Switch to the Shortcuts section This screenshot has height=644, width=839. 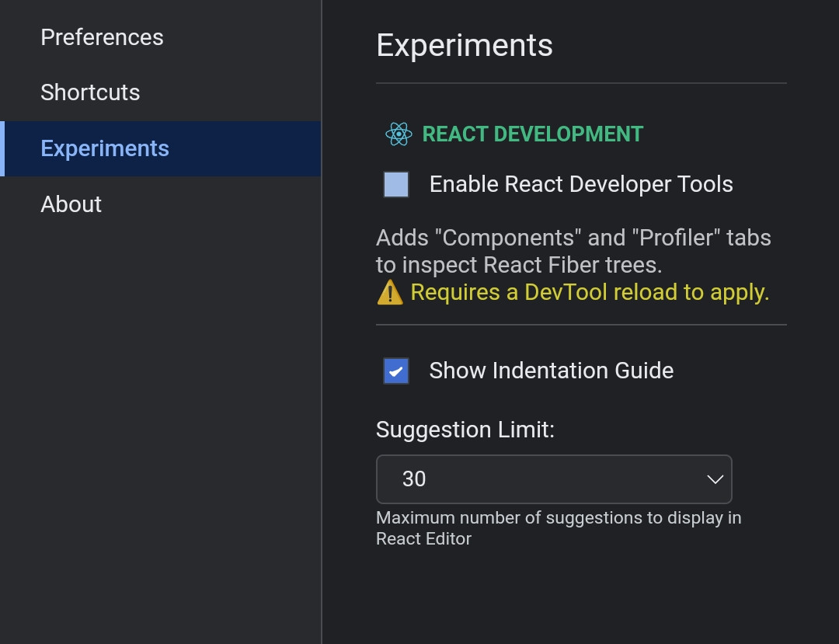pyautogui.click(x=90, y=92)
